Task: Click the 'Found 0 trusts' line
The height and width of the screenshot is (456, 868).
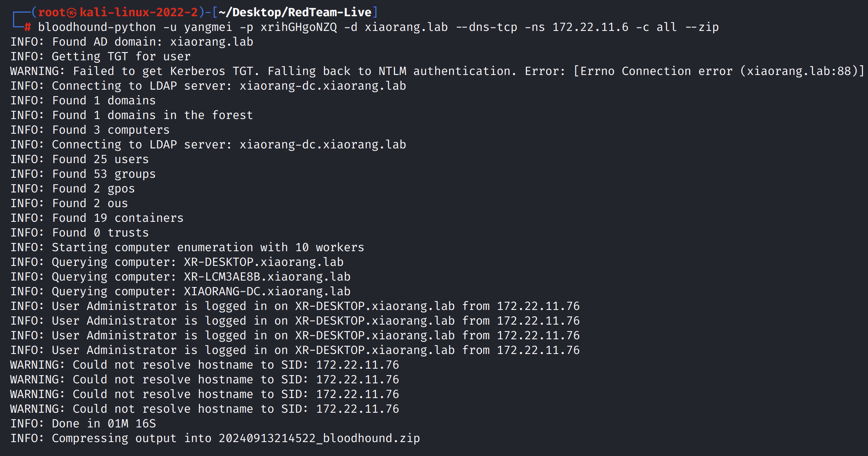Action: [80, 233]
